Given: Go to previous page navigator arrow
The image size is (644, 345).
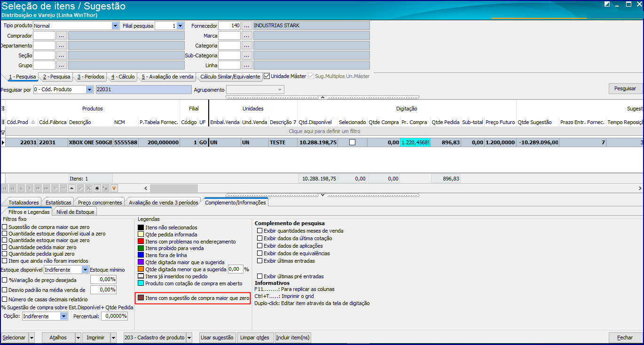Looking at the screenshot, I should [x=13, y=188].
